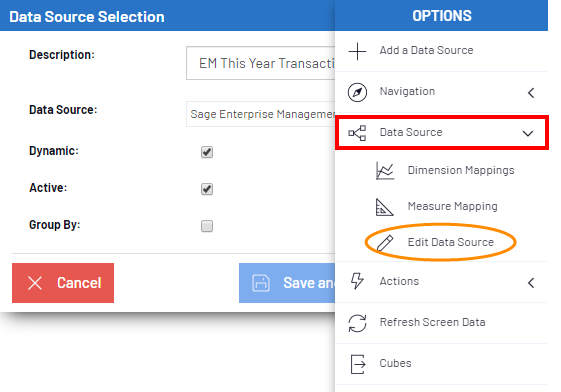
Task: Collapse the Data Source section chevron
Action: click(528, 133)
